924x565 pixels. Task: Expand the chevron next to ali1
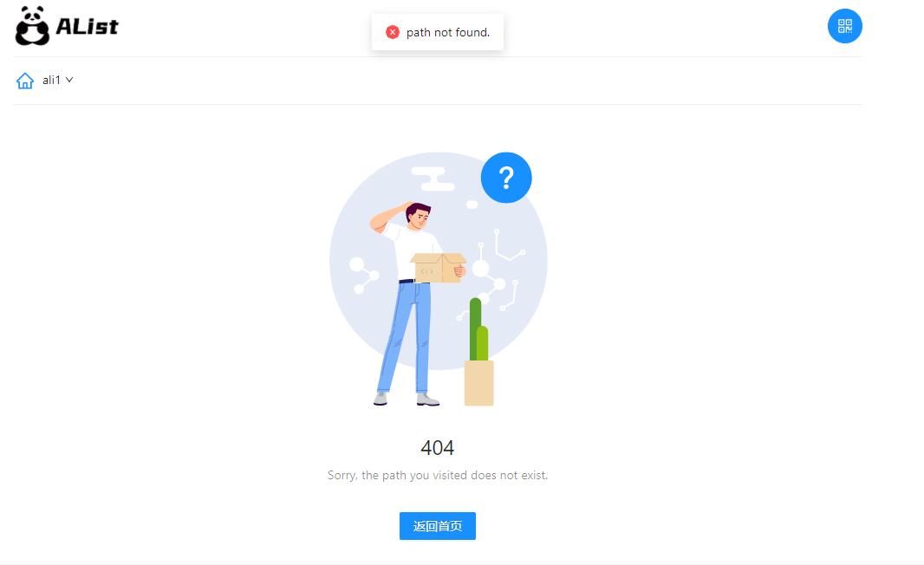69,80
